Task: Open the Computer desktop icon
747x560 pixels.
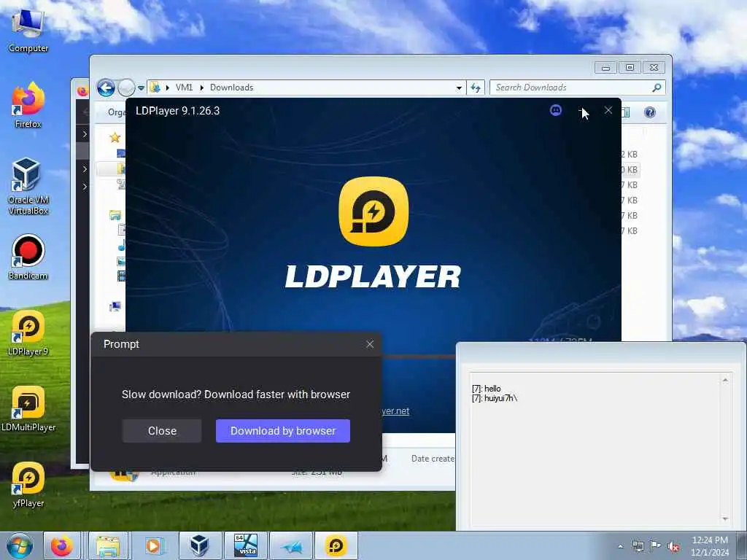Action: click(28, 29)
